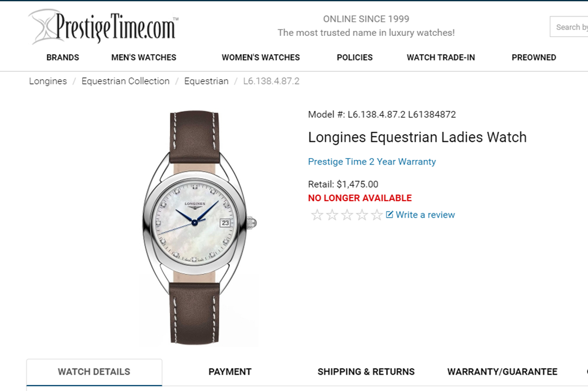Screen dimensions: 588x391
Task: Open the Women's Watches menu
Action: pyautogui.click(x=260, y=58)
